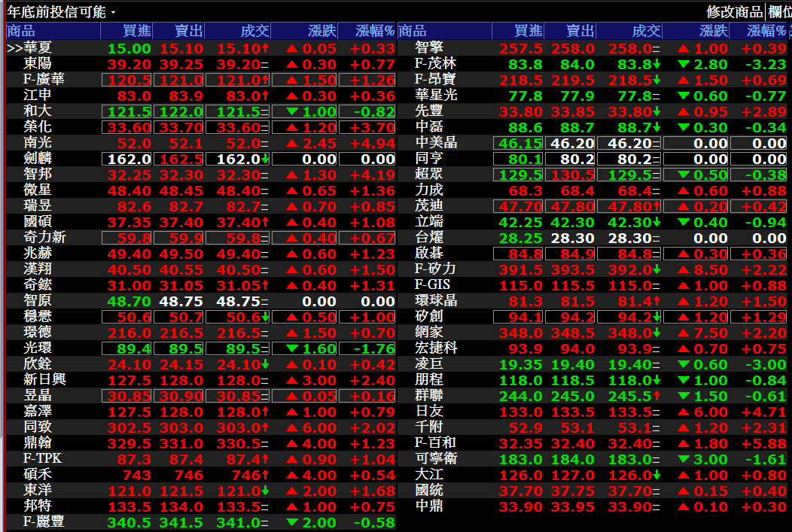Click the red up arrow in 日友's change cell
Image resolution: width=792 pixels, height=532 pixels.
[x=684, y=412]
